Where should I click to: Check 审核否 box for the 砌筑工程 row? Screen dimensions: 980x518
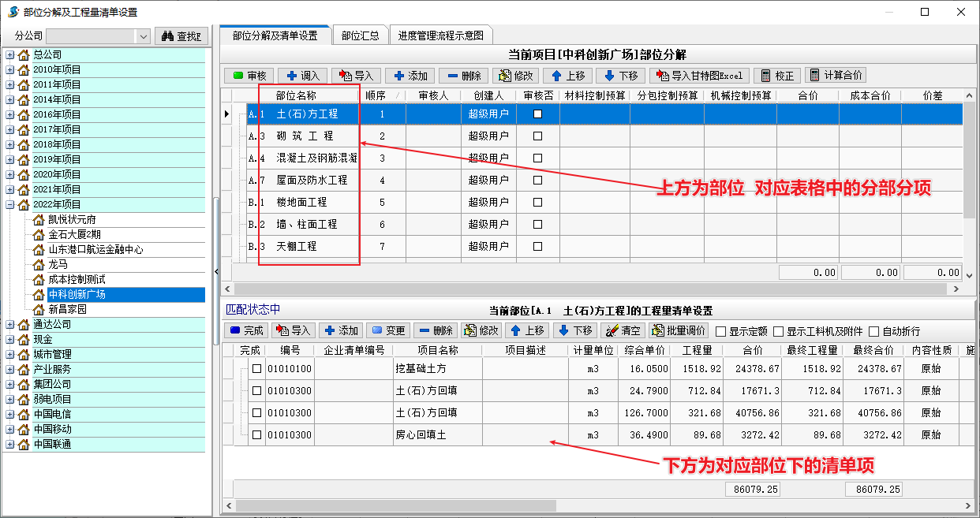pos(538,136)
